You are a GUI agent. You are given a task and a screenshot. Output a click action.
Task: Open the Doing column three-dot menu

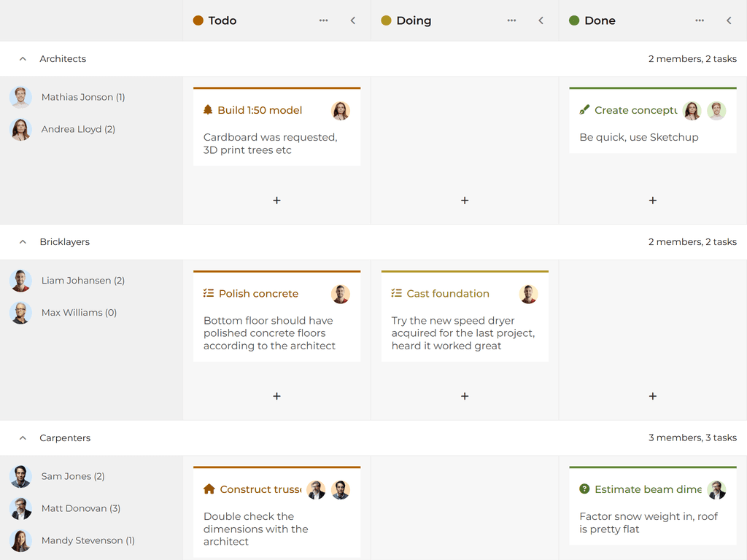(x=511, y=20)
